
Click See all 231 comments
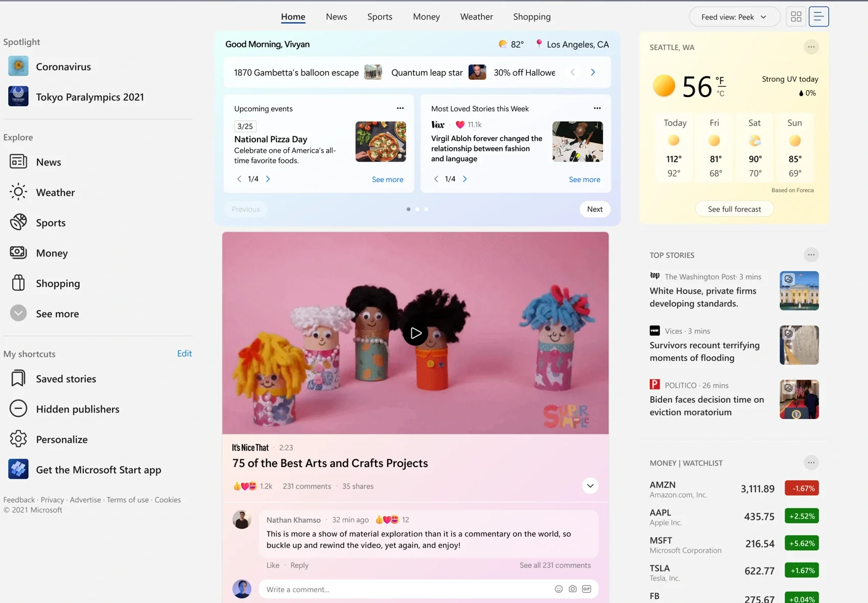[x=555, y=565]
